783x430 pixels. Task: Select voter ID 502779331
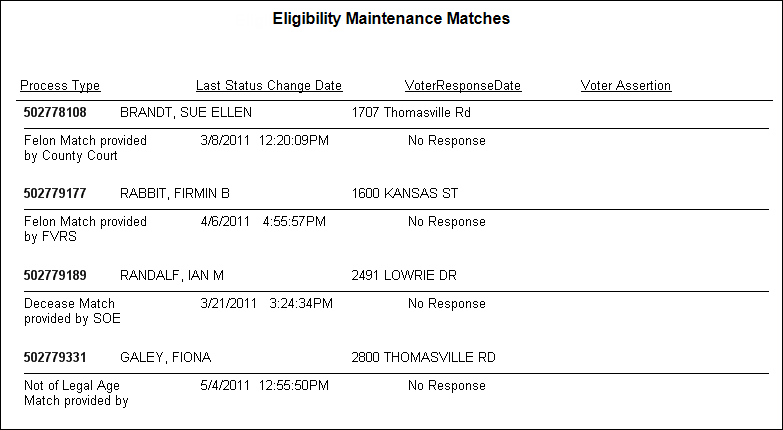pyautogui.click(x=55, y=357)
